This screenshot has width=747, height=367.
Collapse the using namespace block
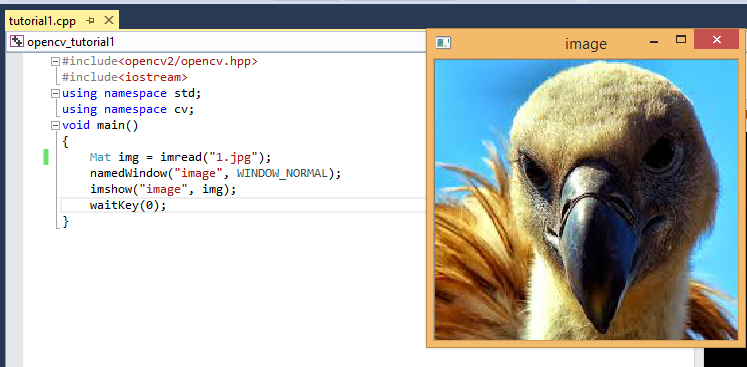(55, 93)
